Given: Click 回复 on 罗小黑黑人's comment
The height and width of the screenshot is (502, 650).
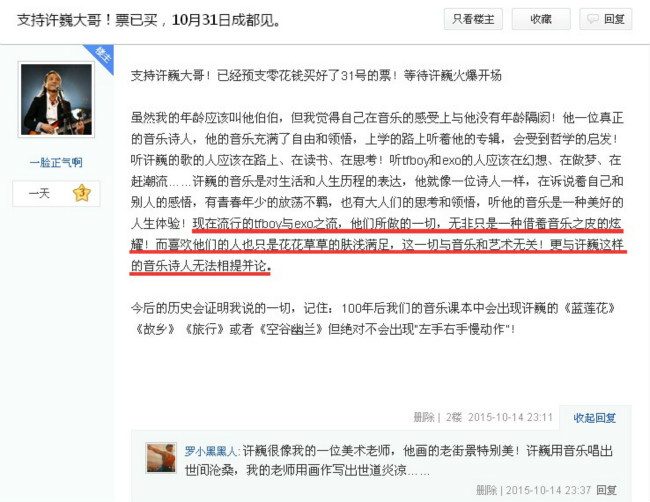Looking at the screenshot, I should click(606, 490).
